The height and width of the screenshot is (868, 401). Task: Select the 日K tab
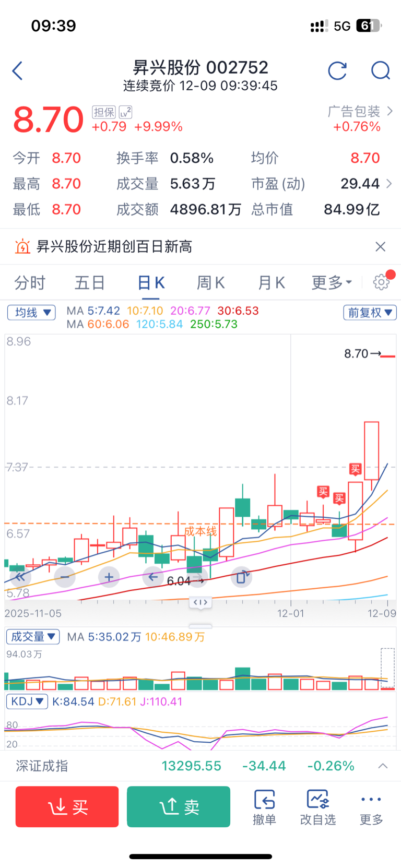[151, 282]
